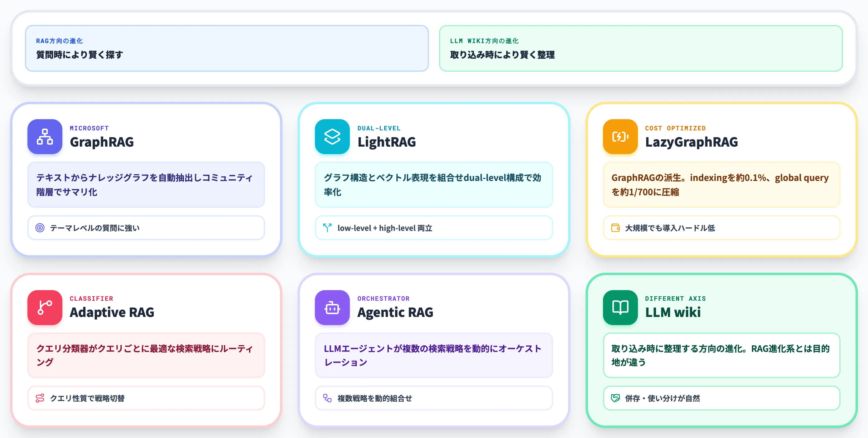The image size is (868, 438).
Task: Click the low-level + high-level 両立 tag
Action: click(x=434, y=228)
